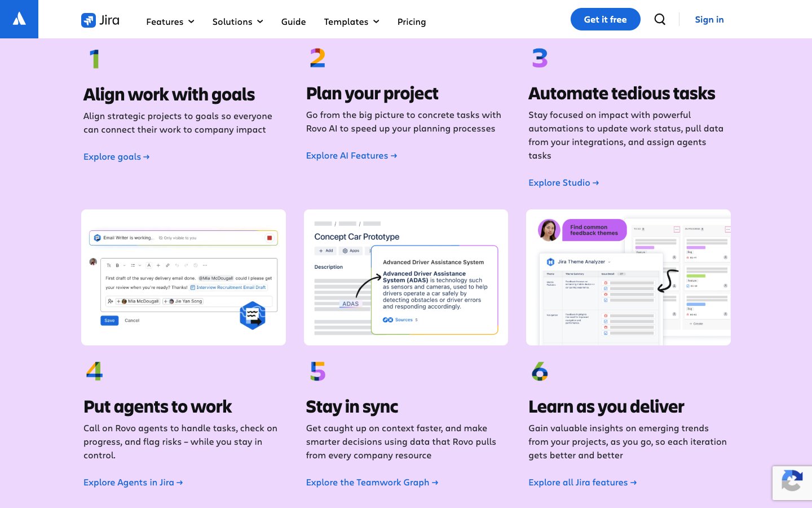The image size is (812, 508).
Task: Click the reCAPTCHA badge icon
Action: coord(792,482)
